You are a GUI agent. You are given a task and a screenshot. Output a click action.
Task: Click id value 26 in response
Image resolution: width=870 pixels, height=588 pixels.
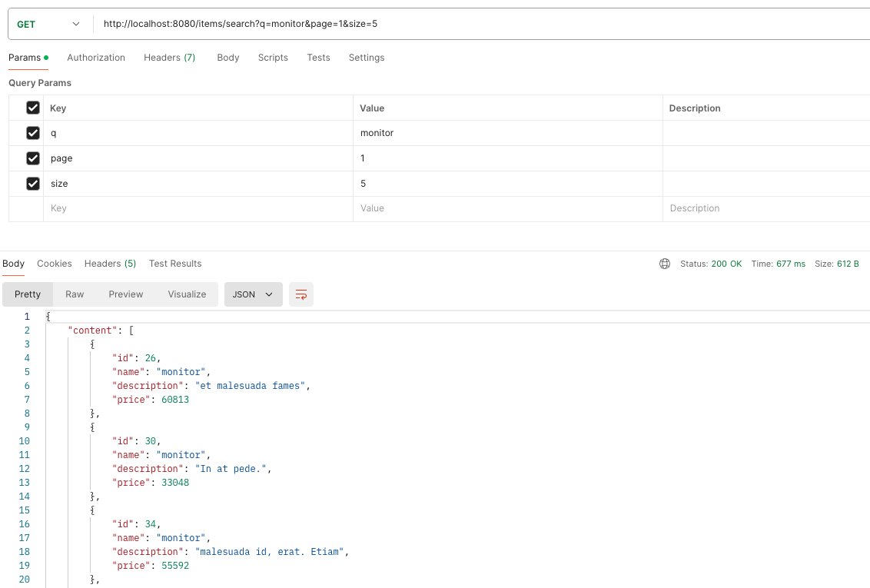(151, 358)
